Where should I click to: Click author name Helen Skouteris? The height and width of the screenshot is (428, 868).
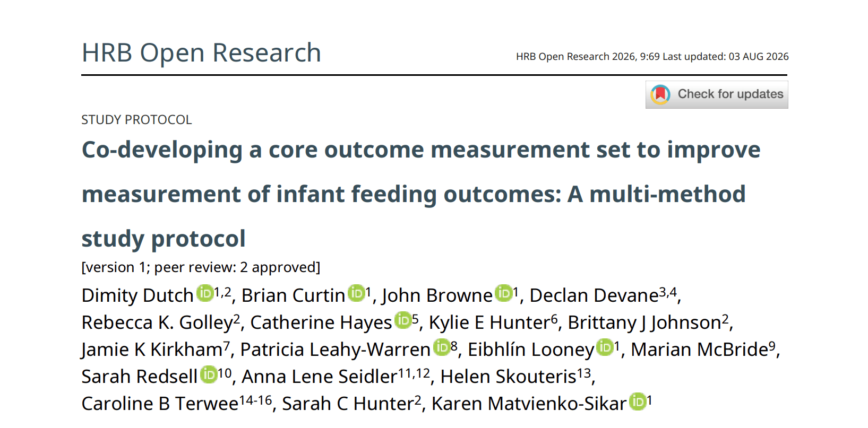508,377
